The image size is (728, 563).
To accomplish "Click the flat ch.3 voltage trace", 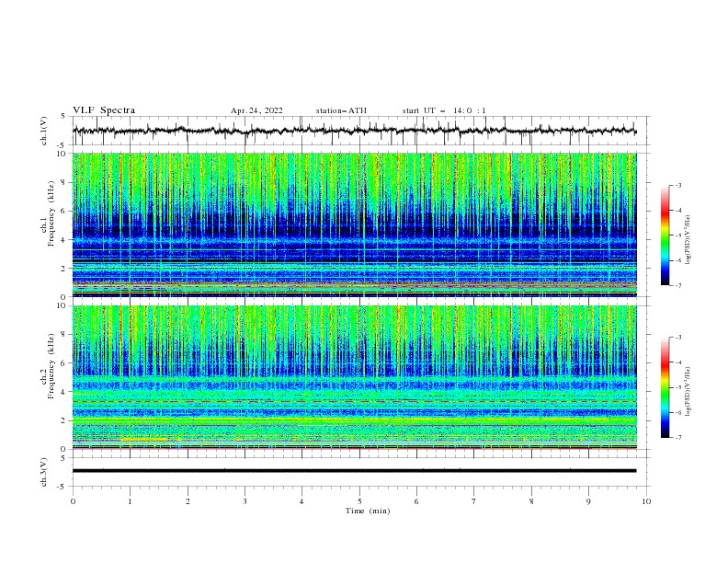I will pos(354,471).
